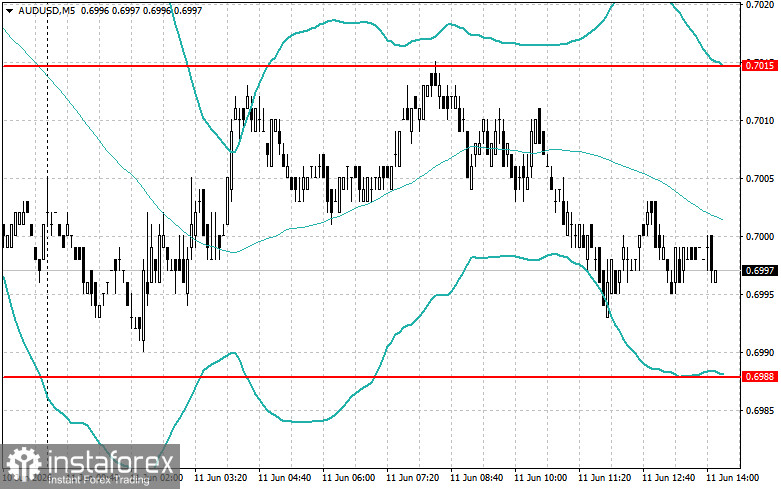Click the 0.7005 price axis value

pos(760,179)
